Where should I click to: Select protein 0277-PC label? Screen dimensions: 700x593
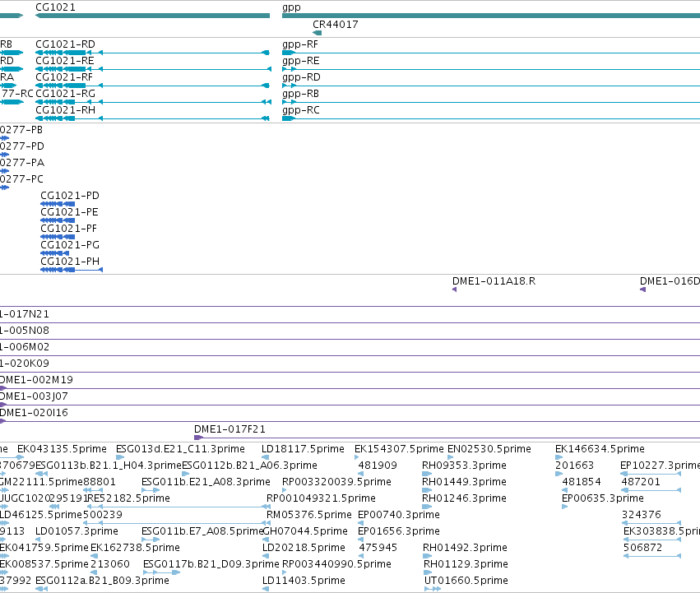(22, 179)
